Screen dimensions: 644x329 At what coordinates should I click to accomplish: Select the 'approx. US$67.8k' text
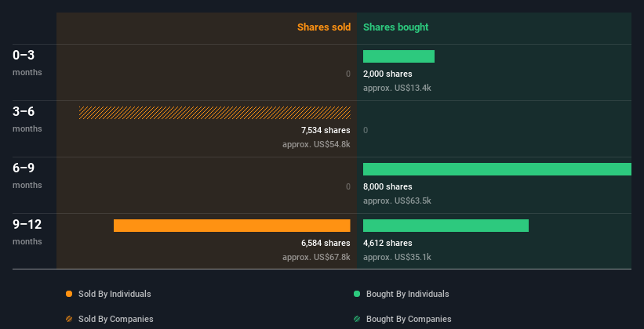tap(316, 257)
